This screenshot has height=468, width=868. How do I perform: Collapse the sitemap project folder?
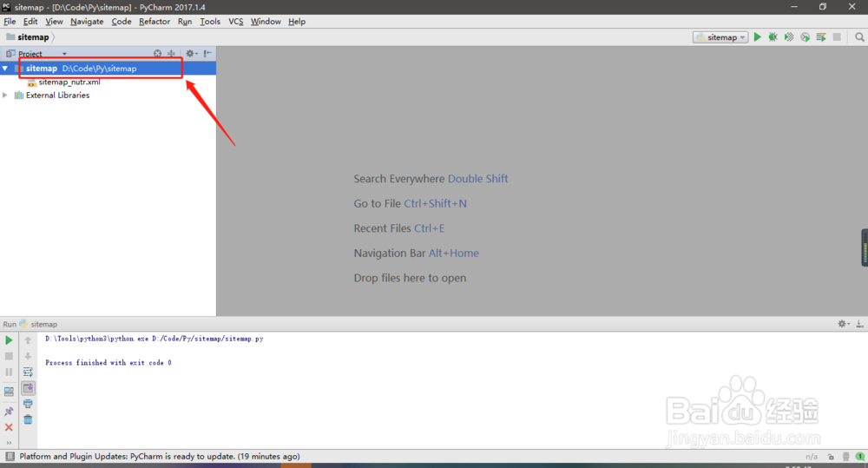5,68
